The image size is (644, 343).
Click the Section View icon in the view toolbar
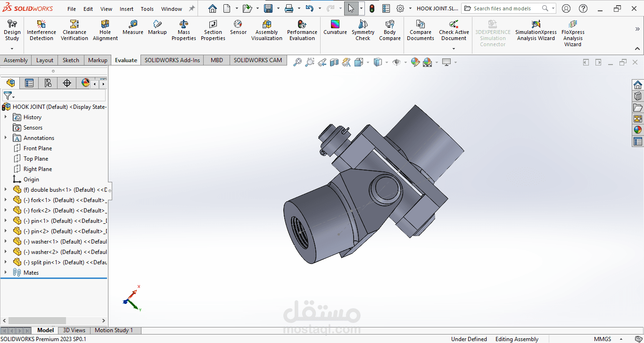click(334, 62)
